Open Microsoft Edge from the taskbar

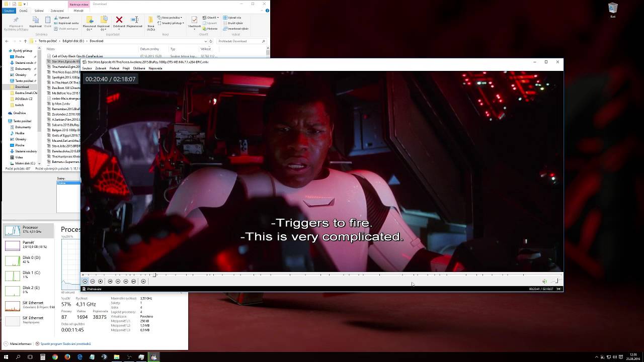[79, 357]
